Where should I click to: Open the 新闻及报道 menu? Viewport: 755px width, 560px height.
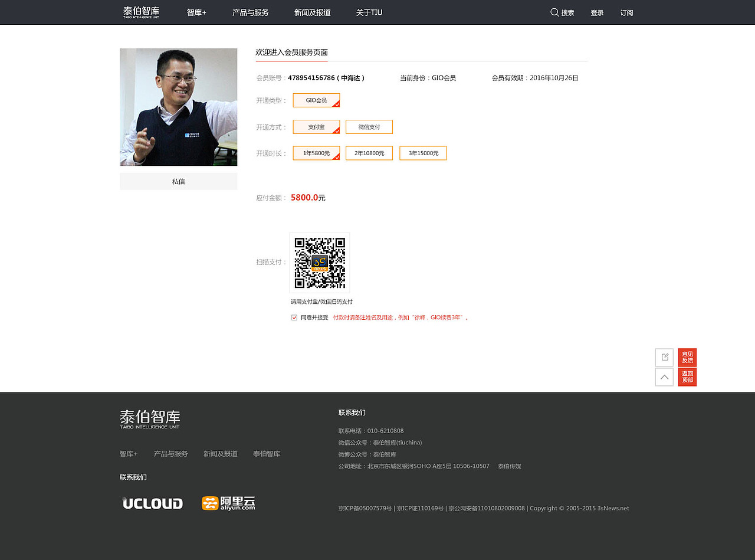[313, 12]
